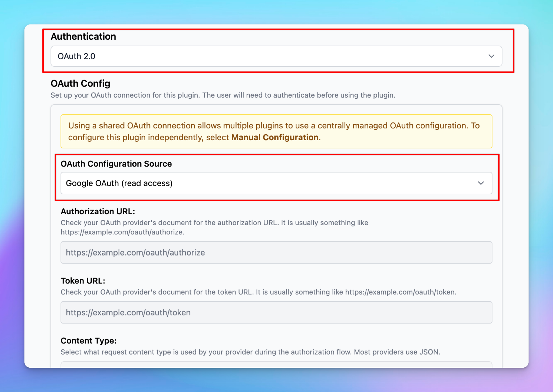Focus the Authorization URL input field
The image size is (553, 392).
click(276, 253)
